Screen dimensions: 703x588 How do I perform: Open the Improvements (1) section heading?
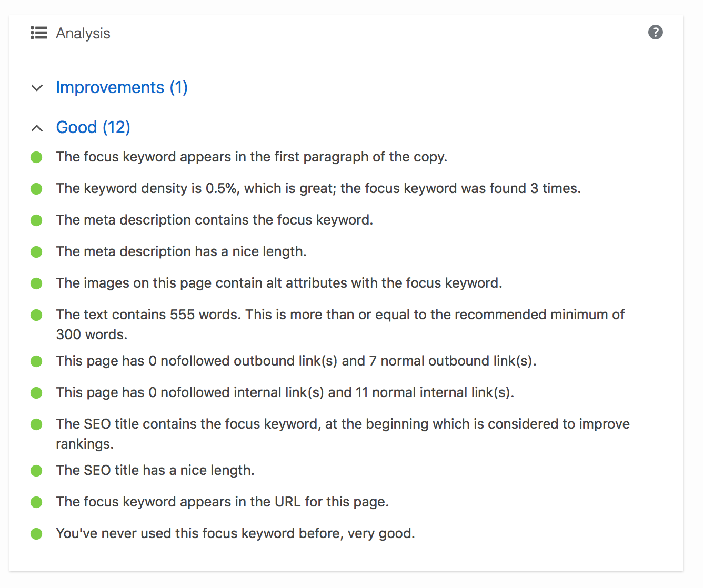122,87
